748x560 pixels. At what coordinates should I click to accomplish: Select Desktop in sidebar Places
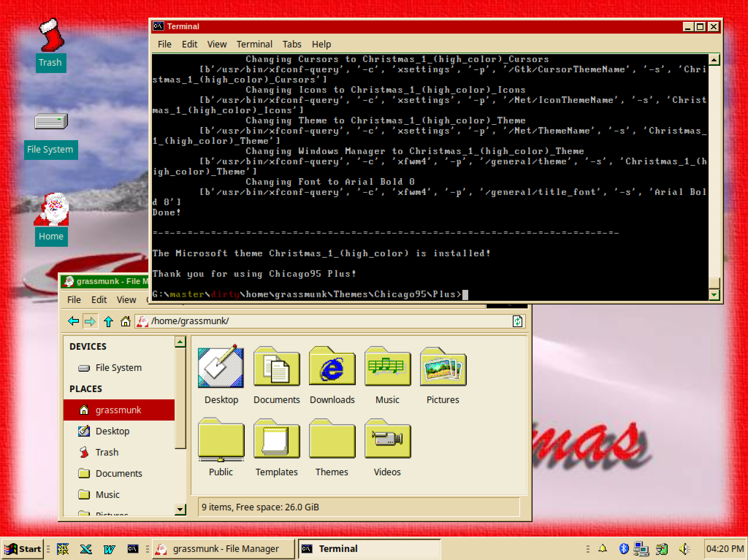pos(119,431)
